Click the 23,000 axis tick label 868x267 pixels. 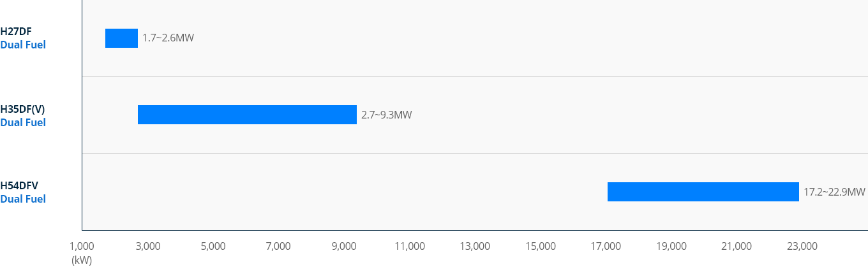(802, 246)
